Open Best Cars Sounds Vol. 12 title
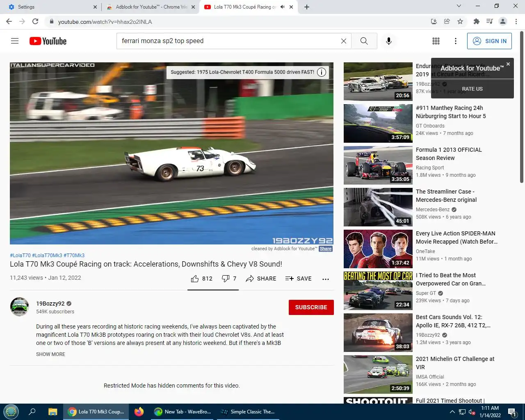The image size is (525, 420). (453, 321)
